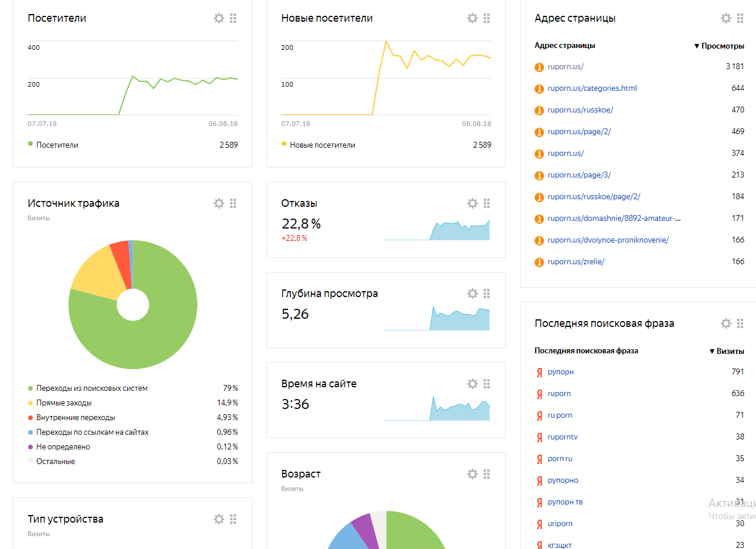Open the ruporn.us/domashnie/8892-amateur link
Viewport: 756px width, 549px height.
click(x=614, y=219)
